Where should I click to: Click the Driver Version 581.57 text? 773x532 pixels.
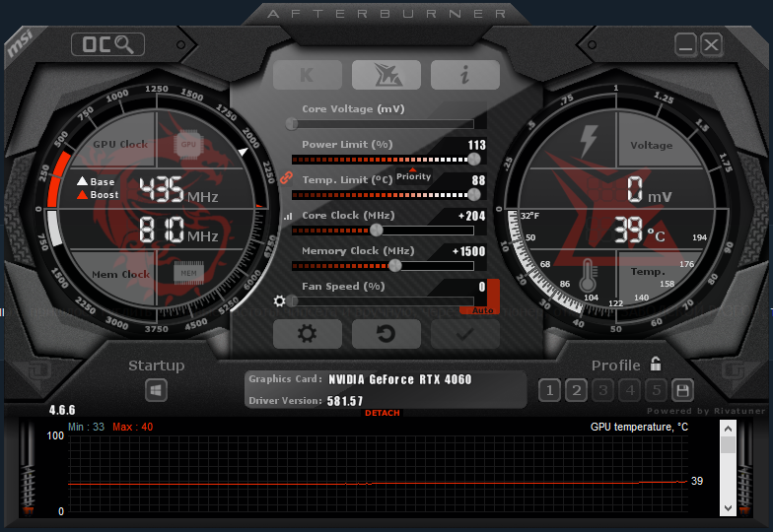345,401
